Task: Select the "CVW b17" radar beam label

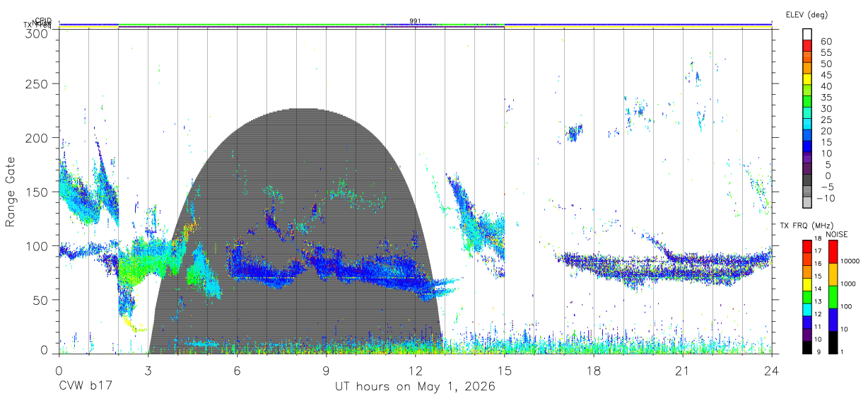Action: [x=86, y=387]
